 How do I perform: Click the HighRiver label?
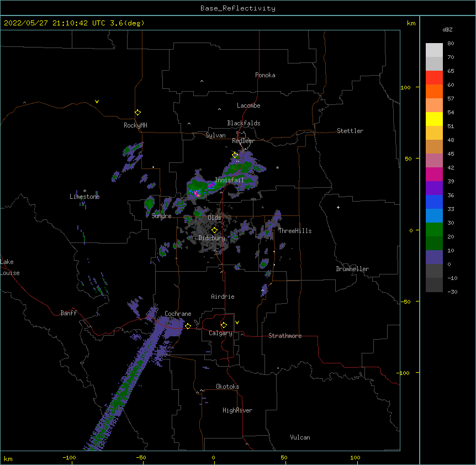(237, 410)
